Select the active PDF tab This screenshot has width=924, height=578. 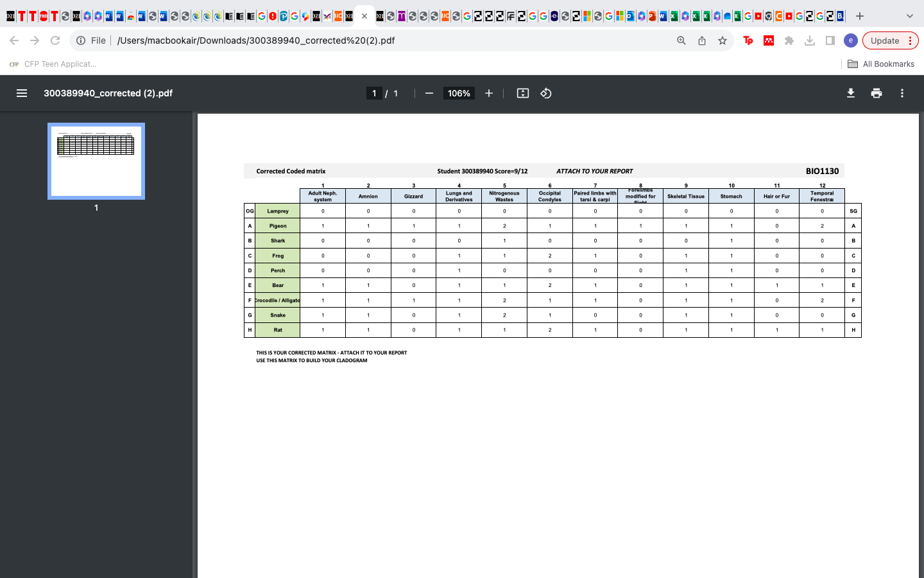click(x=356, y=15)
